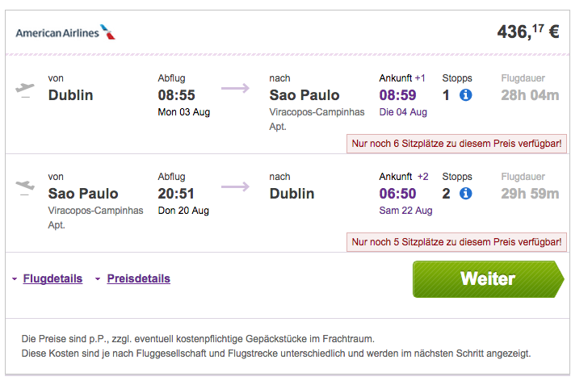Click the arrow between Dublin and Sao Paulo
588x385 pixels.
click(x=235, y=88)
